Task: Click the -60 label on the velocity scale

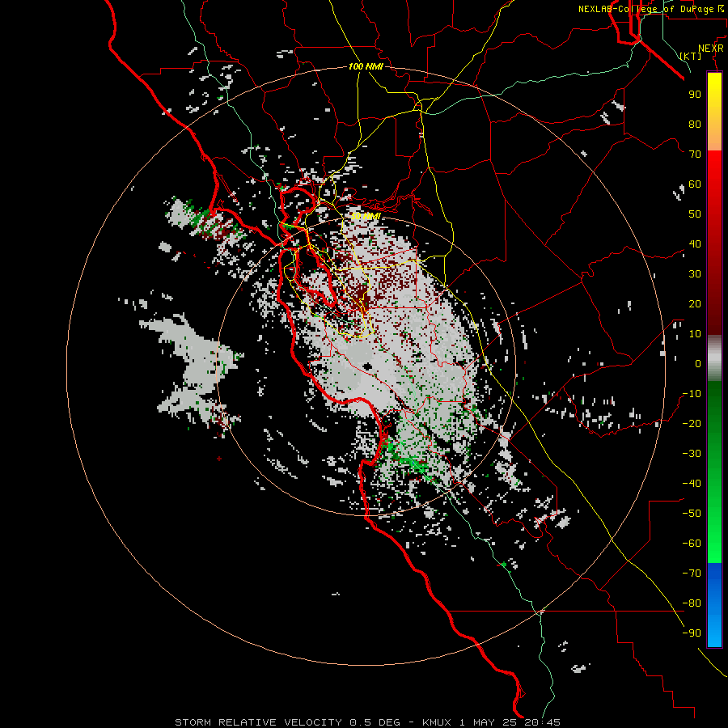Action: point(692,544)
